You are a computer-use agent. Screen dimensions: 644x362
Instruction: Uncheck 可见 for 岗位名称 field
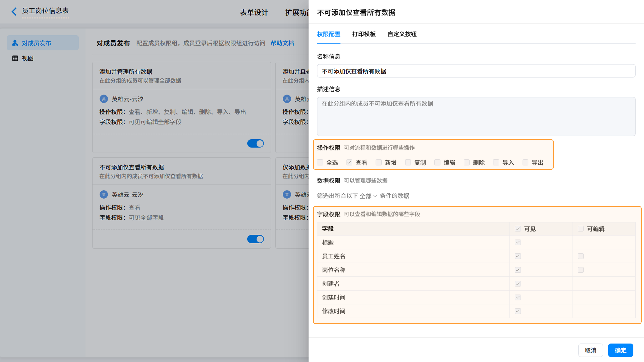click(518, 270)
